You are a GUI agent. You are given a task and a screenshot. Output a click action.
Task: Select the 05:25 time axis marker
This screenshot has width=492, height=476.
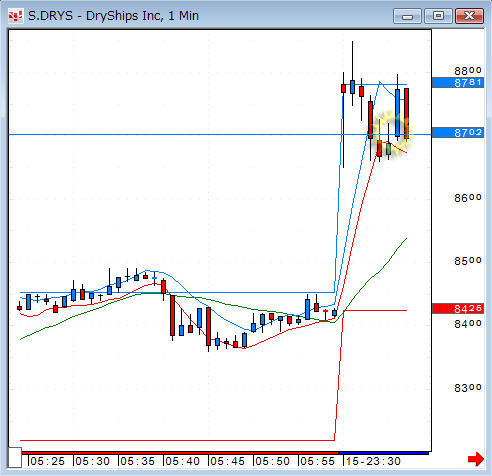coord(47,461)
